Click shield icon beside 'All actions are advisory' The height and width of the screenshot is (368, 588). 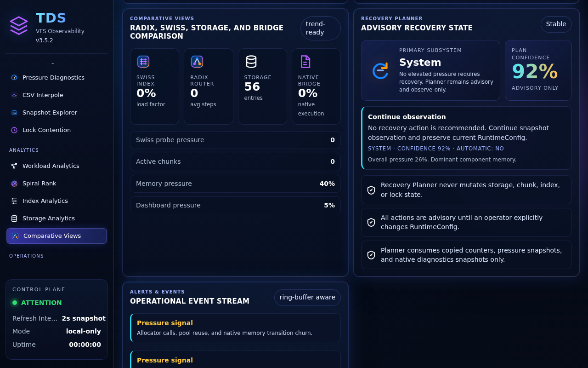tap(371, 222)
